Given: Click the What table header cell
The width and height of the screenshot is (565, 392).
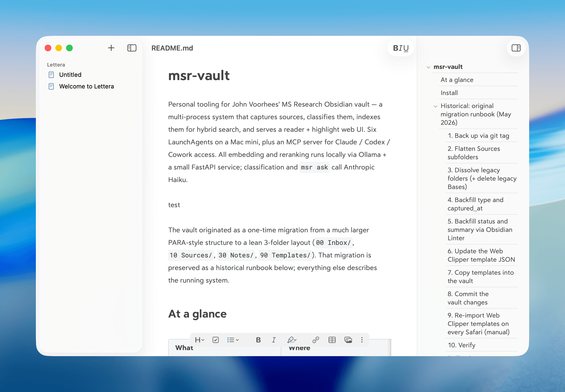Looking at the screenshot, I should 225,348.
